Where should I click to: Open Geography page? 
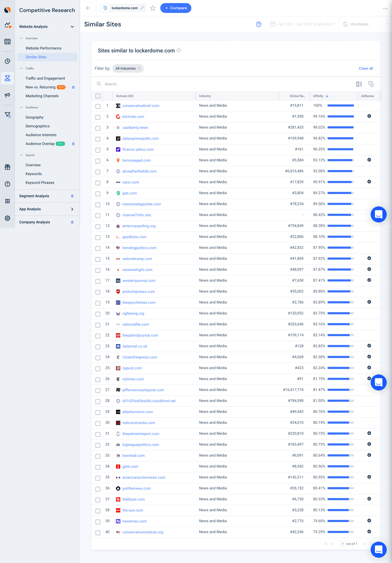(34, 117)
